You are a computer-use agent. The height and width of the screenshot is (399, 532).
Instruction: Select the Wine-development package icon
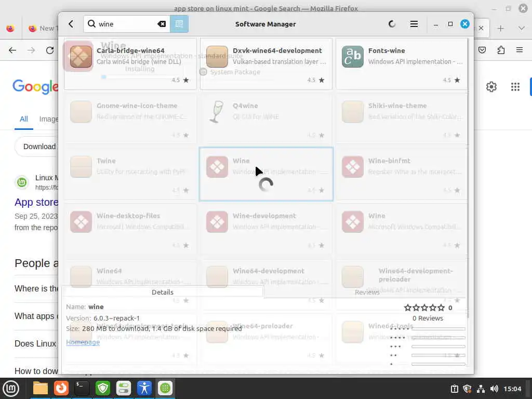tap(217, 222)
